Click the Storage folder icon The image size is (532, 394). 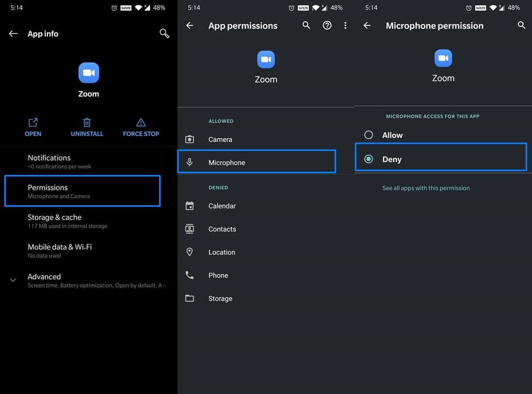point(190,298)
